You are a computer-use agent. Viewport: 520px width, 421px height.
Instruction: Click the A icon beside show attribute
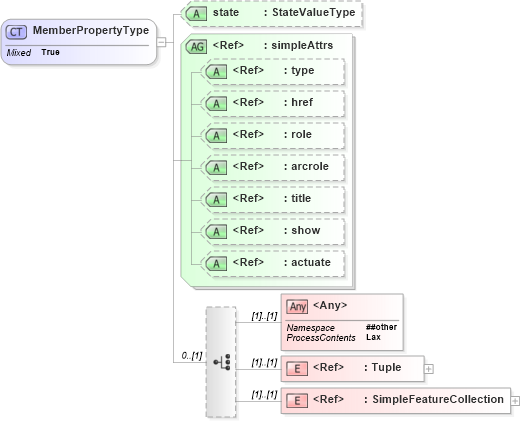[216, 232]
